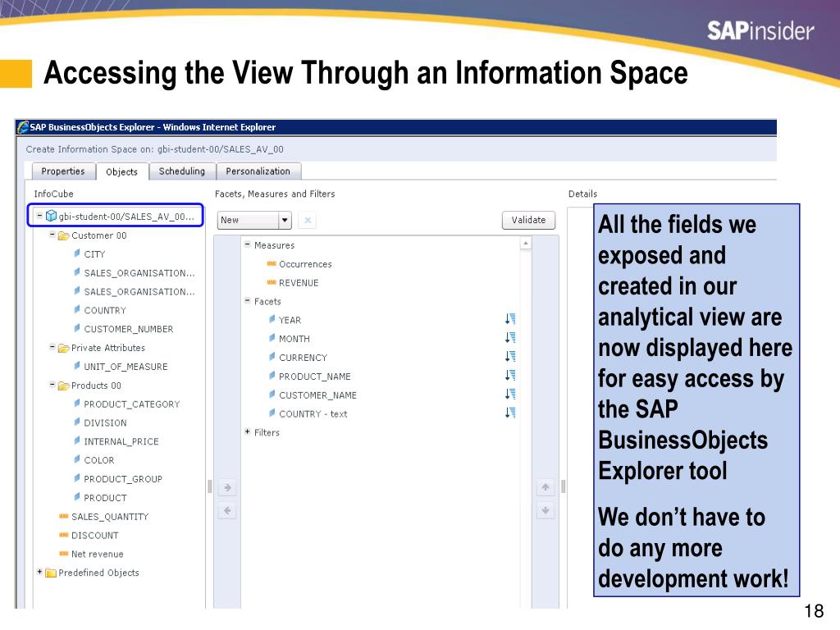Click the move down arrow button
Viewport: 840px width, 630px height.
545,510
